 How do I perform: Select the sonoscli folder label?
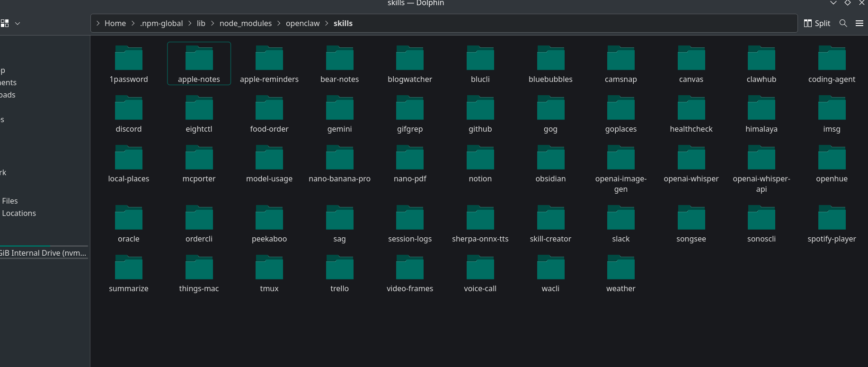(762, 239)
